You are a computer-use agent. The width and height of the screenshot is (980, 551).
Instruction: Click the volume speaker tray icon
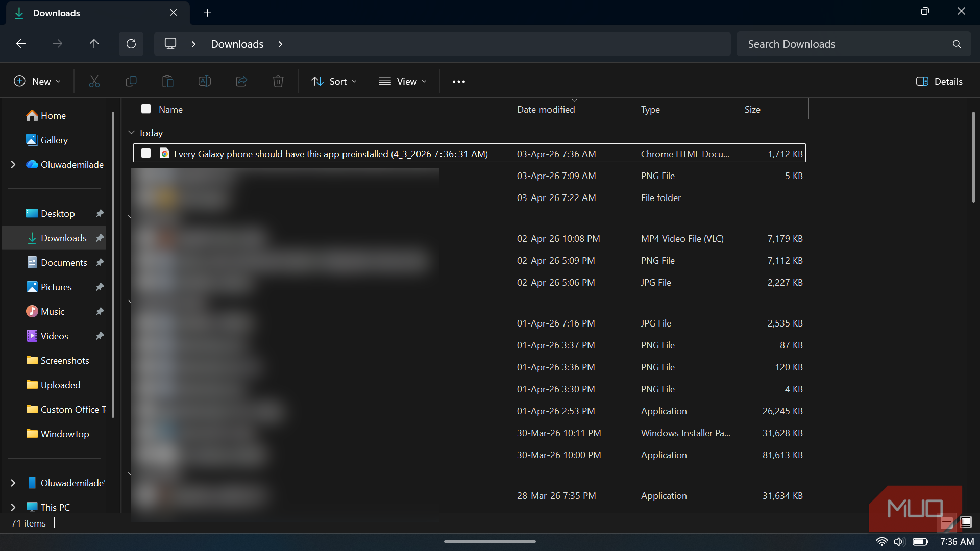pos(899,542)
